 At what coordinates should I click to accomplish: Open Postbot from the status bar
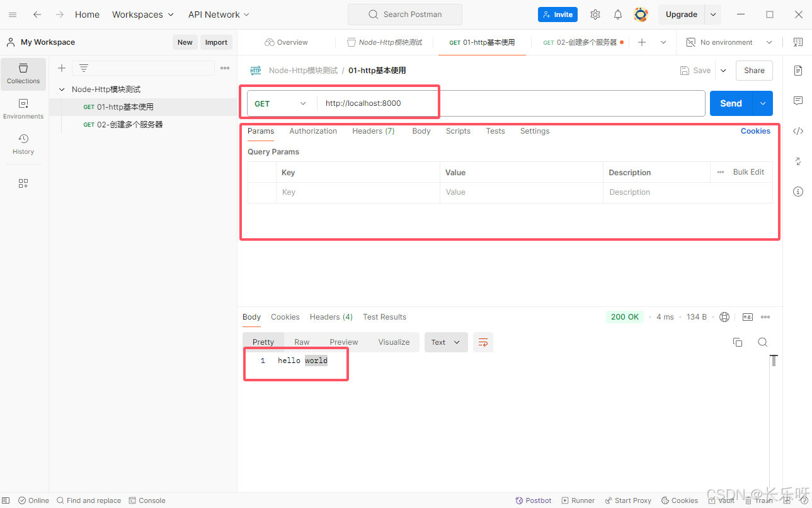coord(534,500)
